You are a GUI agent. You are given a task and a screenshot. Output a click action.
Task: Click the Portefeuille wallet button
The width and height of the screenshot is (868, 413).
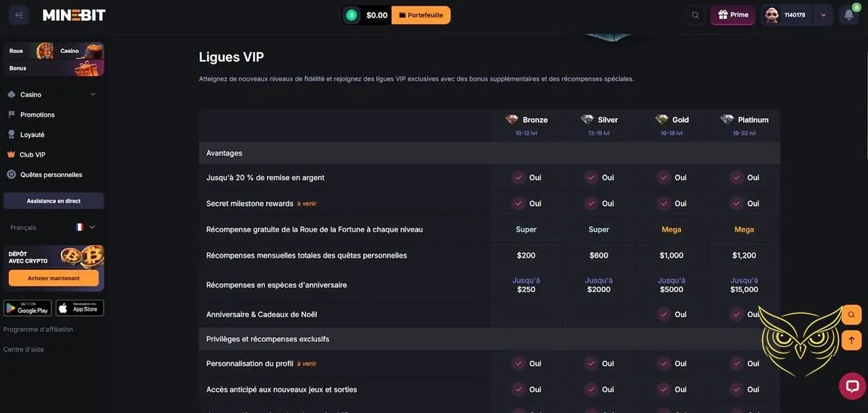(x=421, y=15)
